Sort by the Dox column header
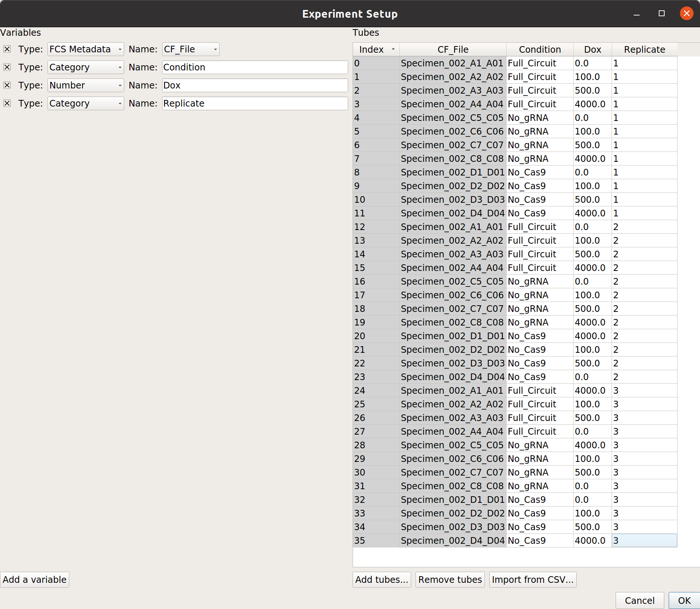The height and width of the screenshot is (609, 700). pyautogui.click(x=592, y=49)
